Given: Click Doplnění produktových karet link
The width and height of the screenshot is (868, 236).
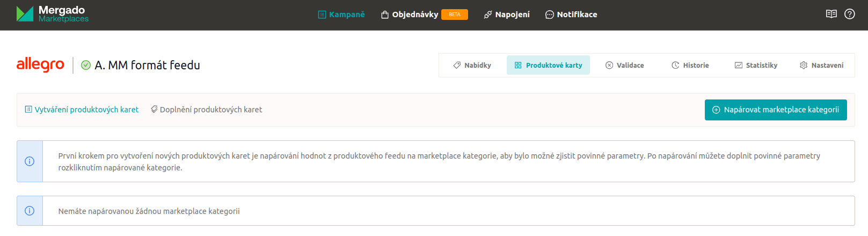Looking at the screenshot, I should tap(206, 110).
